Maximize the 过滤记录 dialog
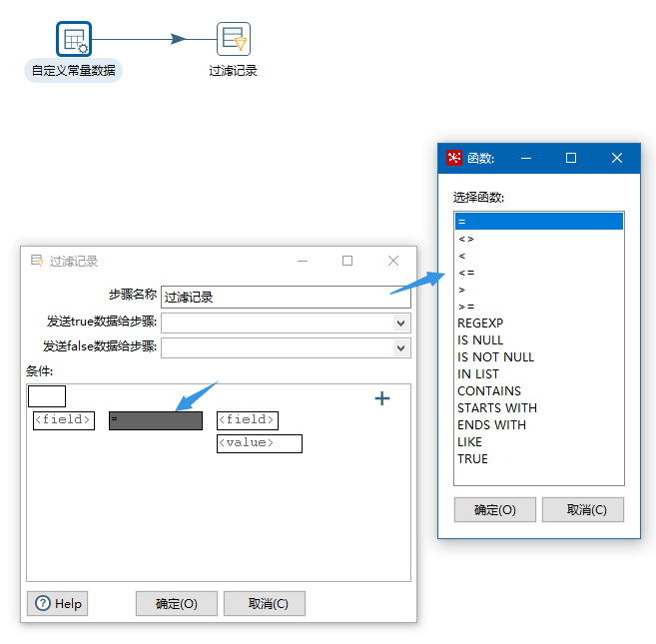Screen dimensions: 656x644 347,261
